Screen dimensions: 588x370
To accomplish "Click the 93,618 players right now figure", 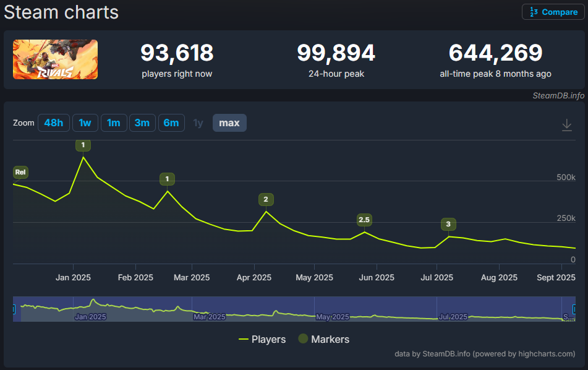I will 177,53.
